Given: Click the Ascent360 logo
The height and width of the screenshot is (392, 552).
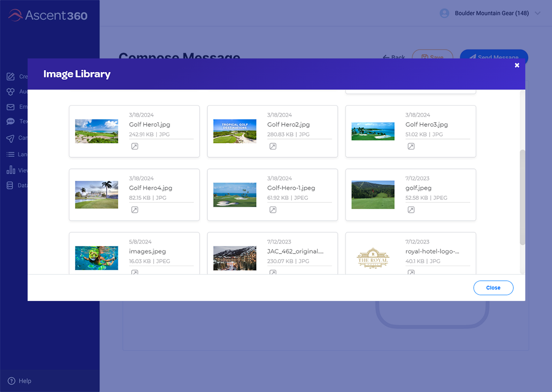Looking at the screenshot, I should [x=47, y=15].
